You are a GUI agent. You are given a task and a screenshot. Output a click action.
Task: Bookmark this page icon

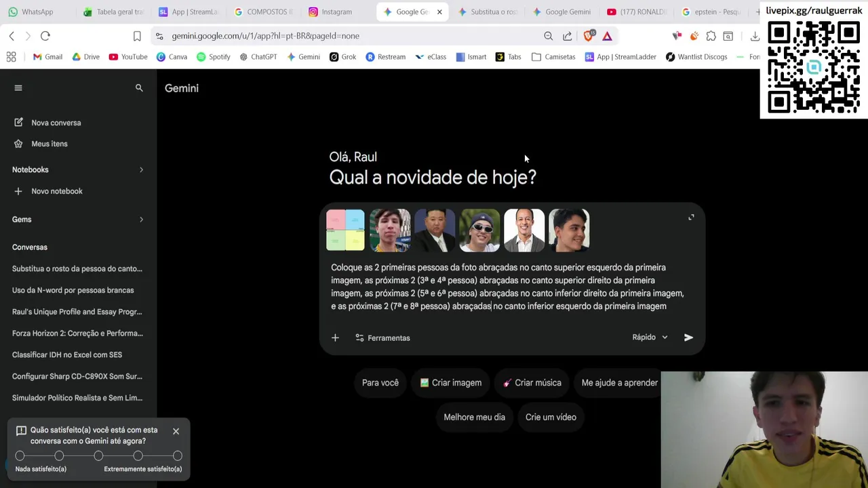click(137, 36)
